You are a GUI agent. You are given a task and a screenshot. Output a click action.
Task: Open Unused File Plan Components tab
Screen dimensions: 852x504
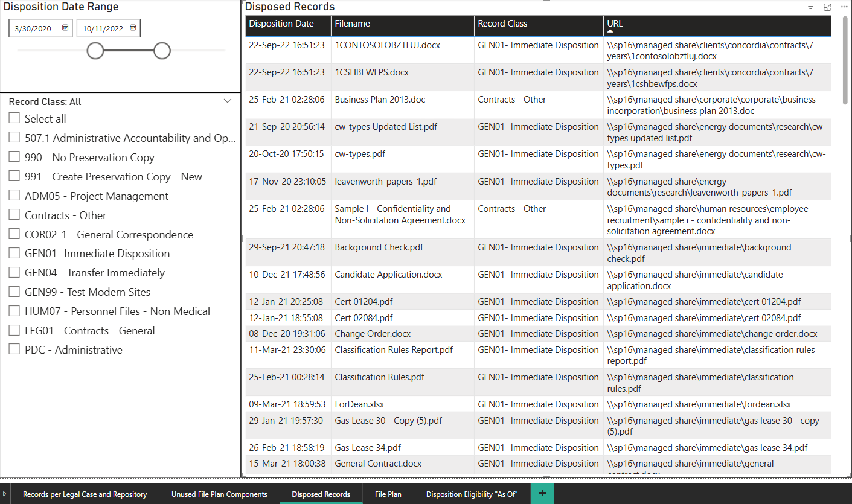[x=219, y=494]
